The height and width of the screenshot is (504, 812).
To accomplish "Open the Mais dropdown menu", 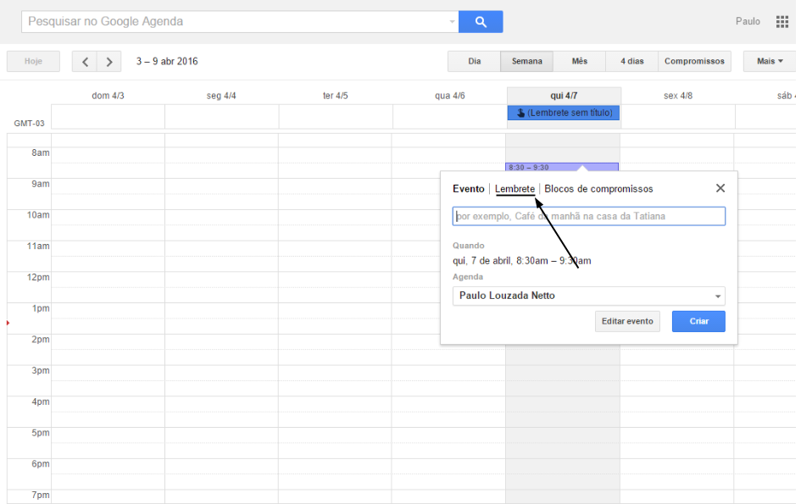I will (x=770, y=61).
